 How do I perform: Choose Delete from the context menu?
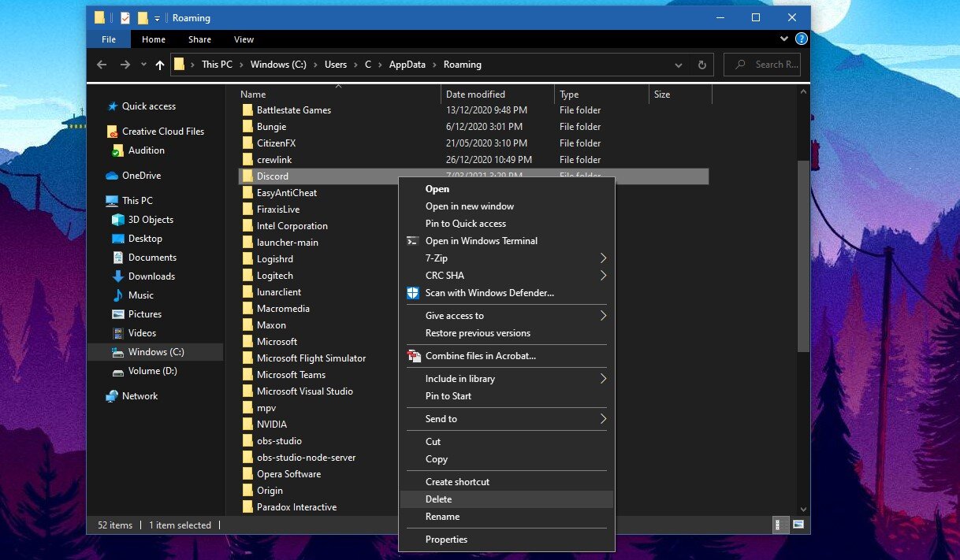click(x=438, y=499)
